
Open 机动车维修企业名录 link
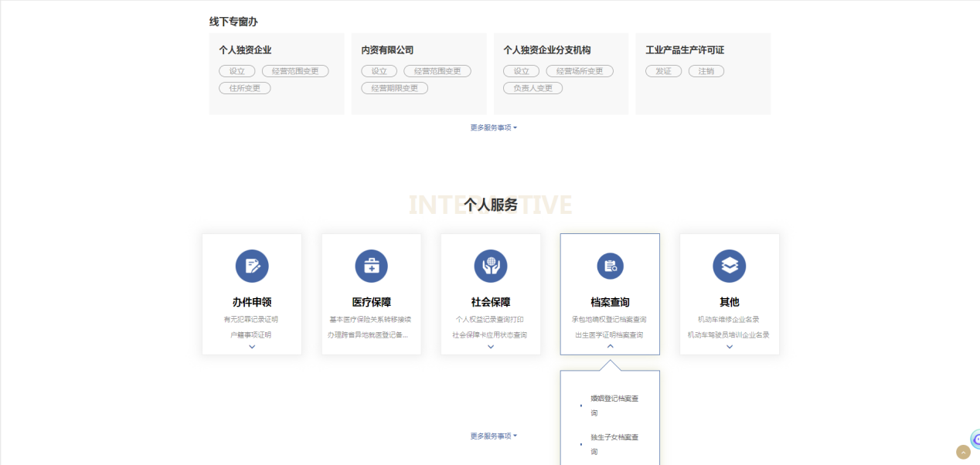(729, 319)
